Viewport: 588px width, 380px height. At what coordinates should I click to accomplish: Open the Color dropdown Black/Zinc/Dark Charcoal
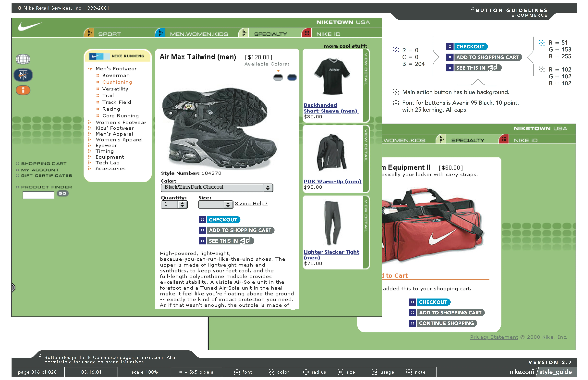(x=217, y=188)
